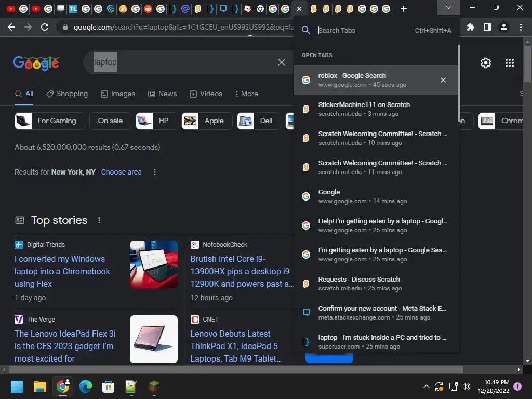Viewport: 532px width, 399px height.
Task: Open Digital Trends Chromebook Flex story
Action: [x=62, y=271]
